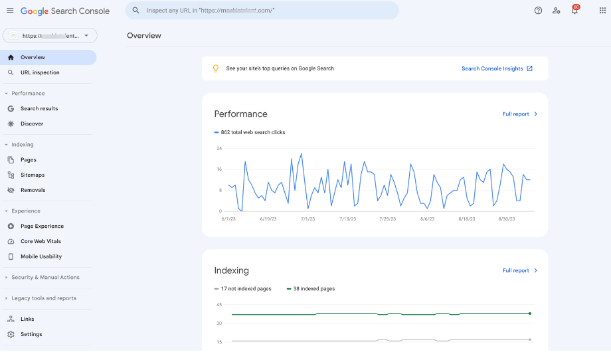Open the hamburger main menu
Screen dimensions: 611x364
tap(10, 11)
